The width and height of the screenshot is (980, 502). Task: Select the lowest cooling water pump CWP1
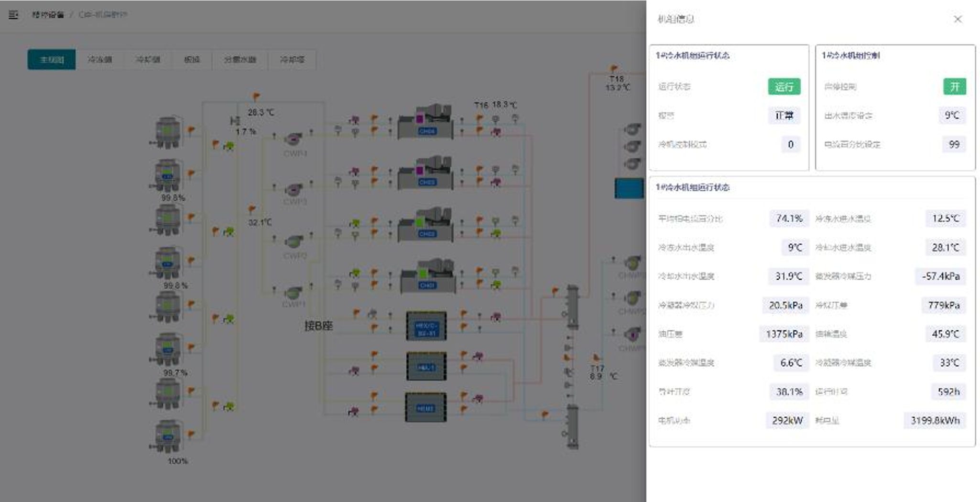[293, 292]
